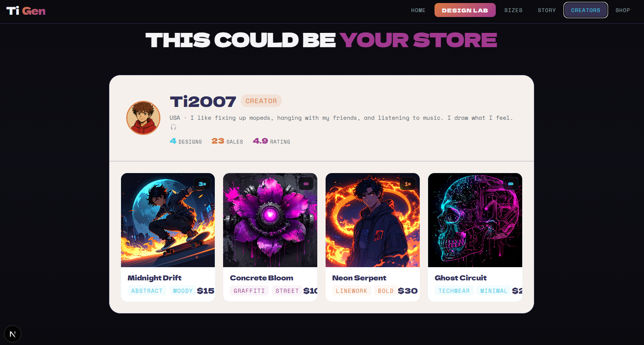Click the infinity badge on Ghost Circuit
Viewport: 644px width, 345px height.
point(511,184)
